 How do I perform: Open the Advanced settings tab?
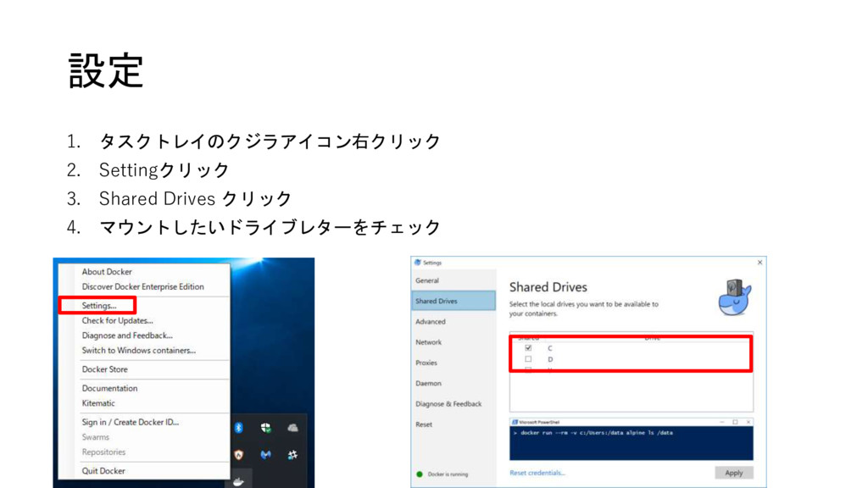point(430,321)
